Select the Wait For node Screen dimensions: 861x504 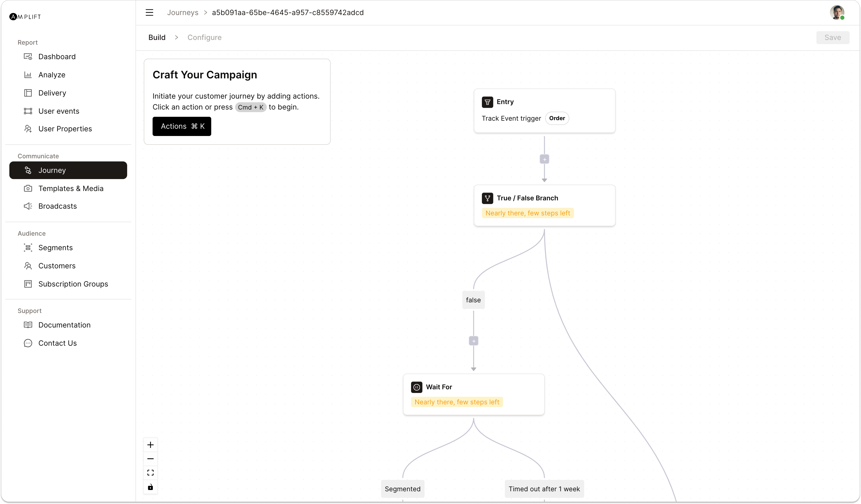click(x=474, y=394)
